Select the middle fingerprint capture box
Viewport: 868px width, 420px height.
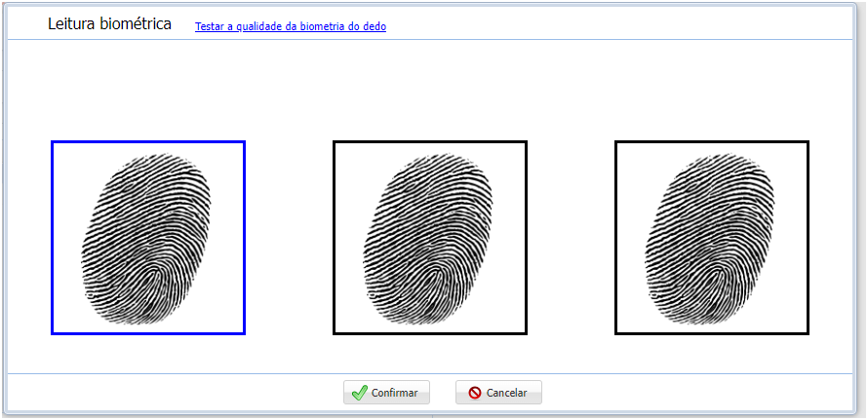429,238
